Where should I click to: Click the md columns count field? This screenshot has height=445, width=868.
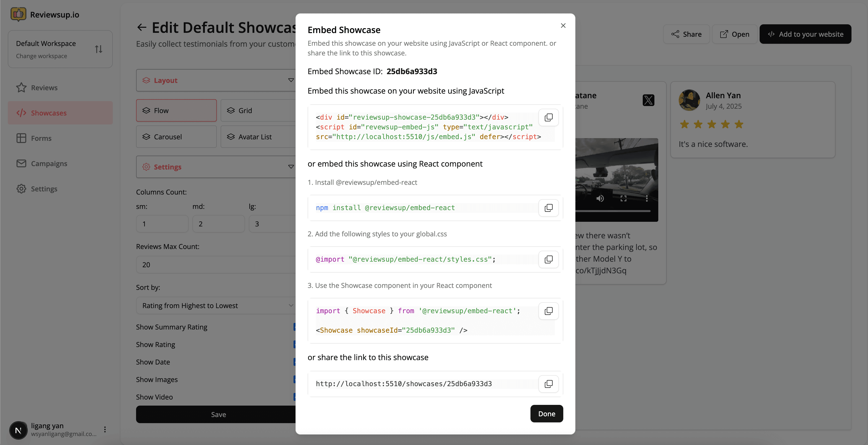click(x=218, y=224)
